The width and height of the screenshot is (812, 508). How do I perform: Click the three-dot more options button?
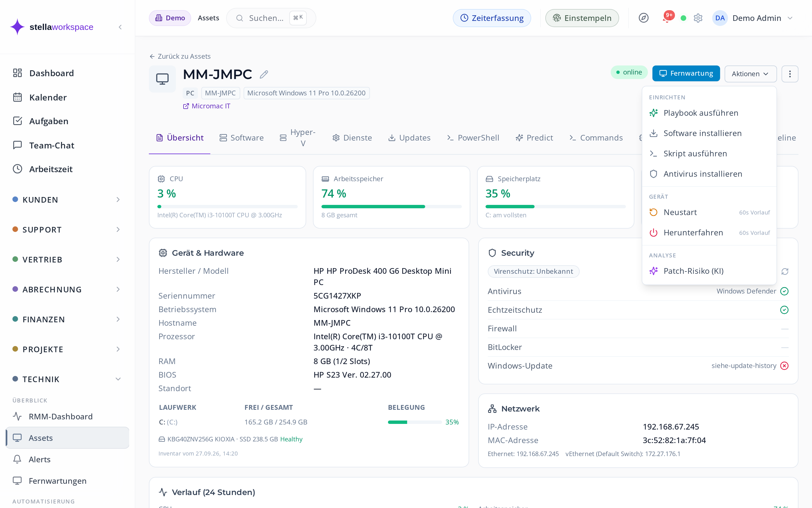coord(789,74)
